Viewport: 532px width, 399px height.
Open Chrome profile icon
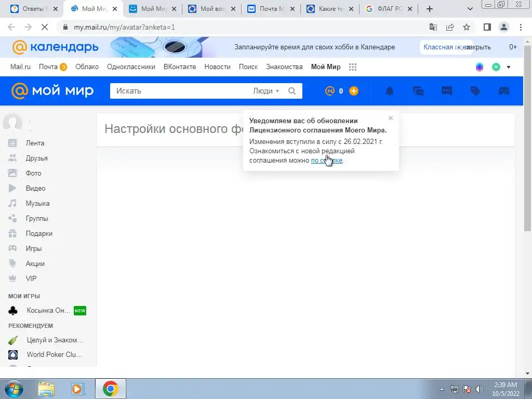pyautogui.click(x=504, y=27)
